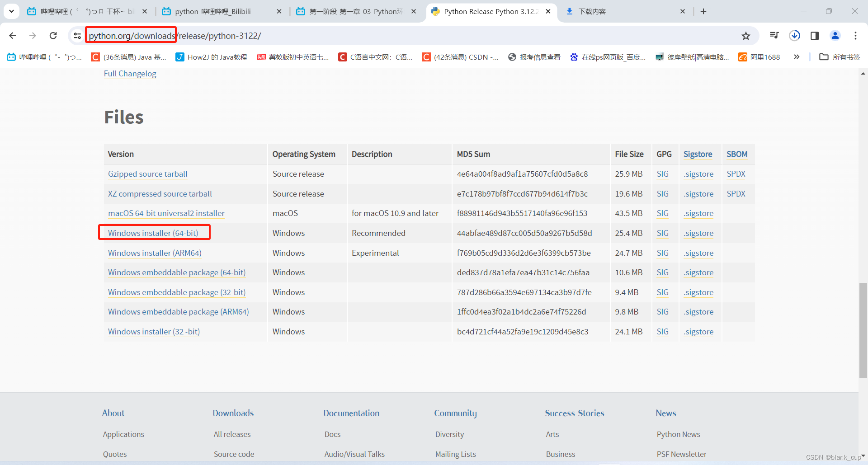Viewport: 868px width, 465px height.
Task: Open the About footer heading
Action: 113,413
